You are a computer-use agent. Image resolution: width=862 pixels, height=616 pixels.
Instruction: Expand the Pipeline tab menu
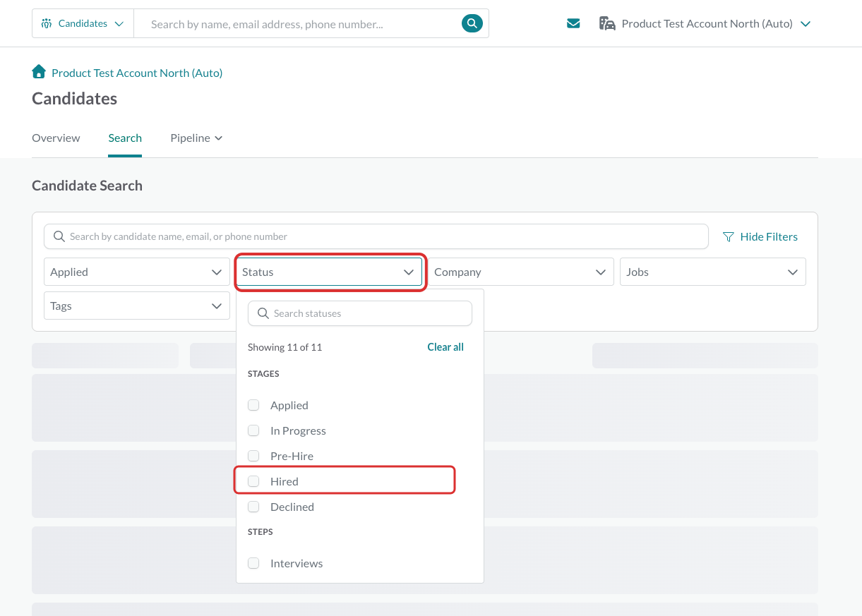(x=196, y=138)
